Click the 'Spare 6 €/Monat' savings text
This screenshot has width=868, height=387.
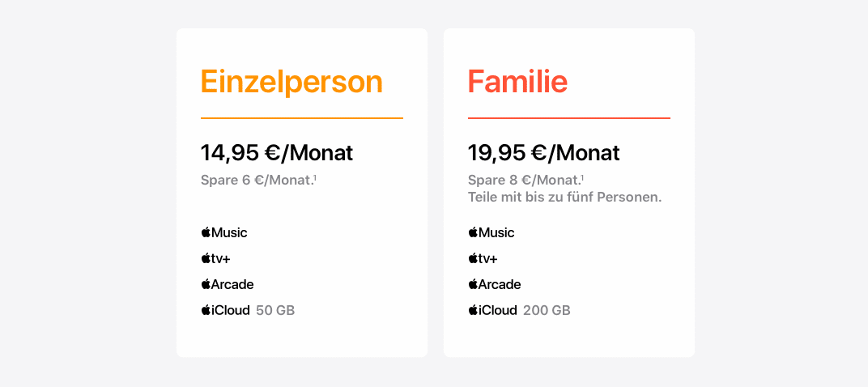pos(257,181)
